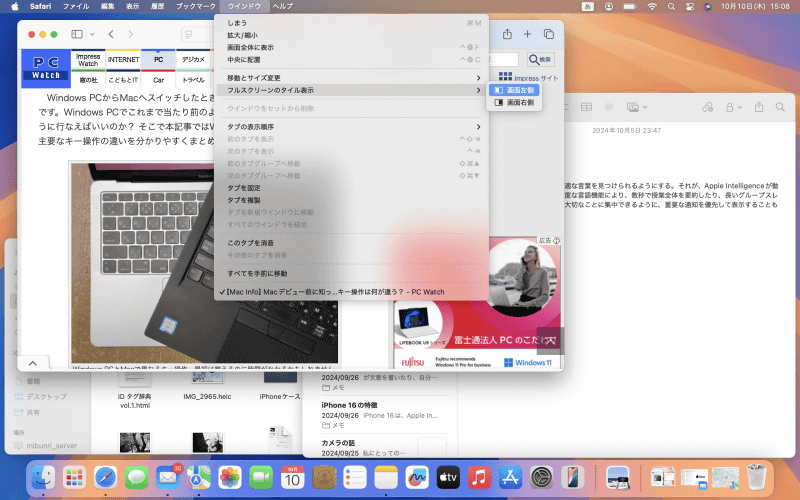Click Safari share icon
The height and width of the screenshot is (500, 800).
pos(507,34)
